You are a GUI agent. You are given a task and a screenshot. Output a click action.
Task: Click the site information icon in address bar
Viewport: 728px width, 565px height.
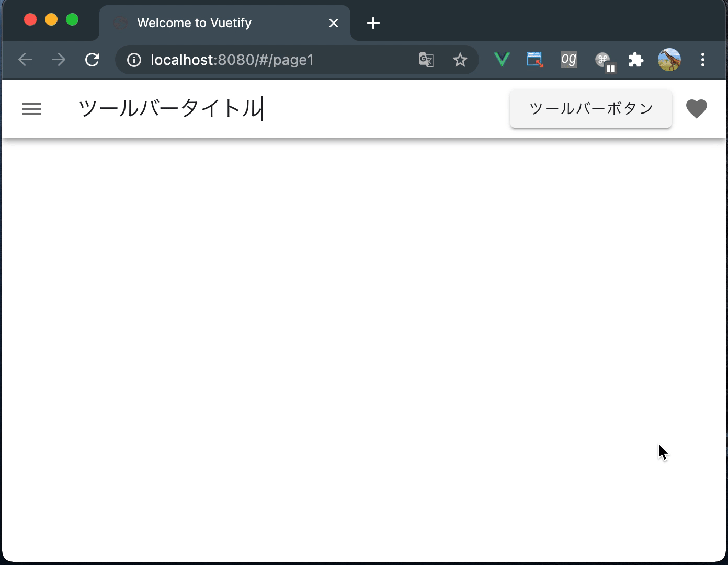pos(134,60)
